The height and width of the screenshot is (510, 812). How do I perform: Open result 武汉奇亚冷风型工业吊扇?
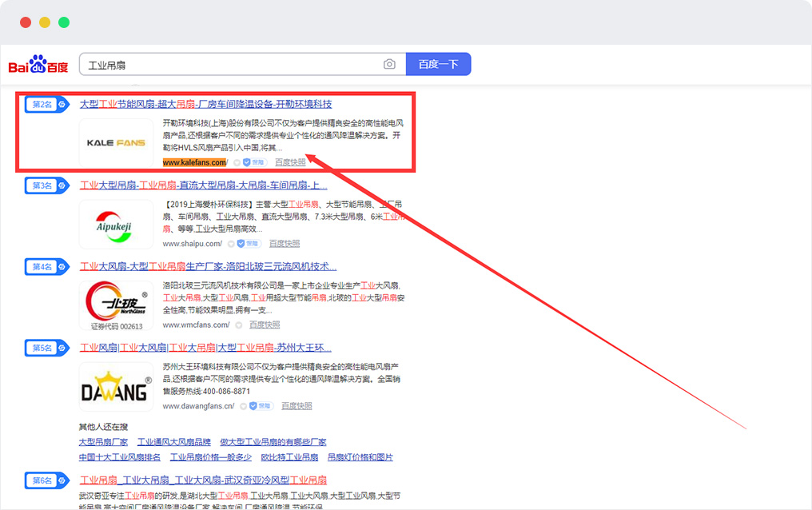pyautogui.click(x=203, y=480)
